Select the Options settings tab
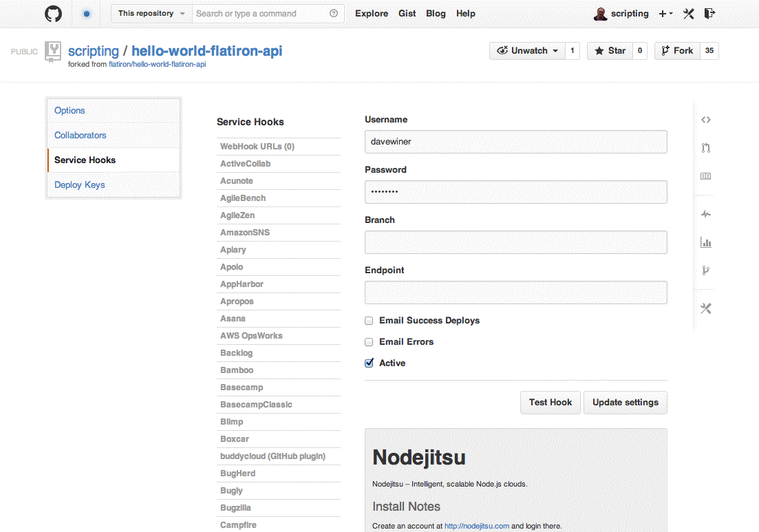The width and height of the screenshot is (759, 532). point(114,111)
